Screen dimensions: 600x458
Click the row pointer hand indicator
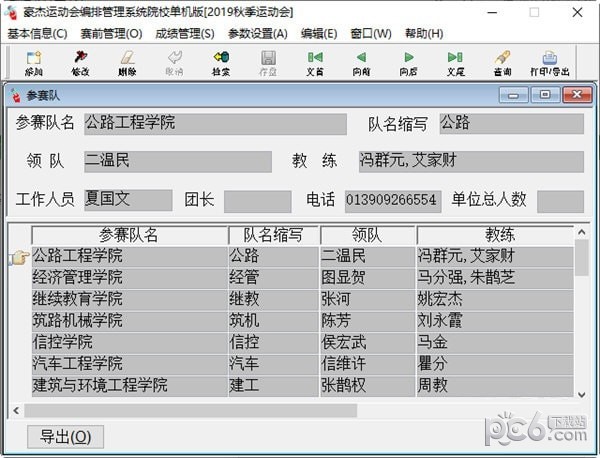point(19,257)
